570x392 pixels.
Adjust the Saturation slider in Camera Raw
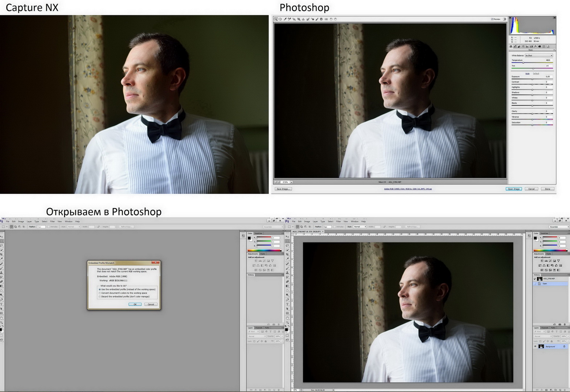[532, 125]
